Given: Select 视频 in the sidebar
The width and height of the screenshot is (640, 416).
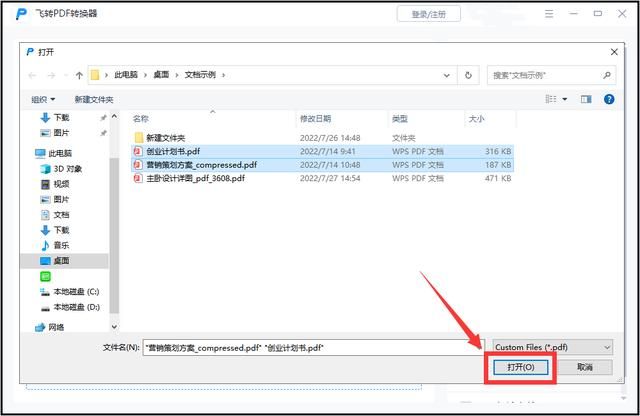Looking at the screenshot, I should (x=61, y=184).
